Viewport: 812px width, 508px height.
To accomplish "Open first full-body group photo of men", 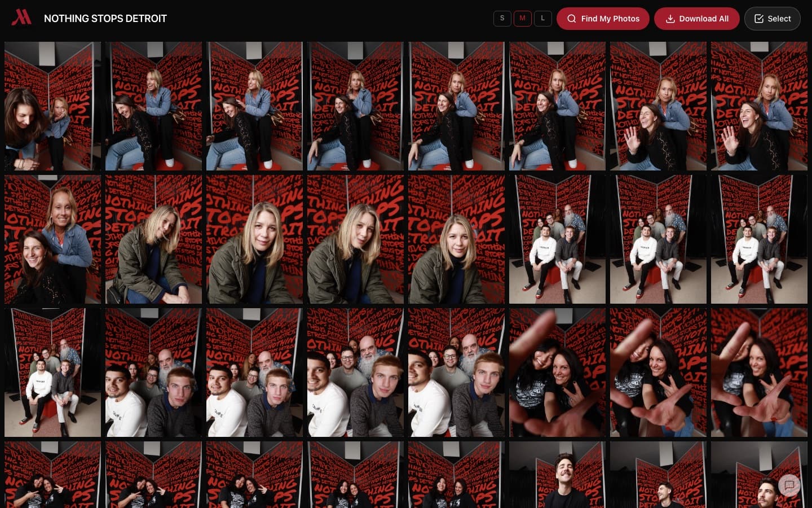I will point(557,239).
